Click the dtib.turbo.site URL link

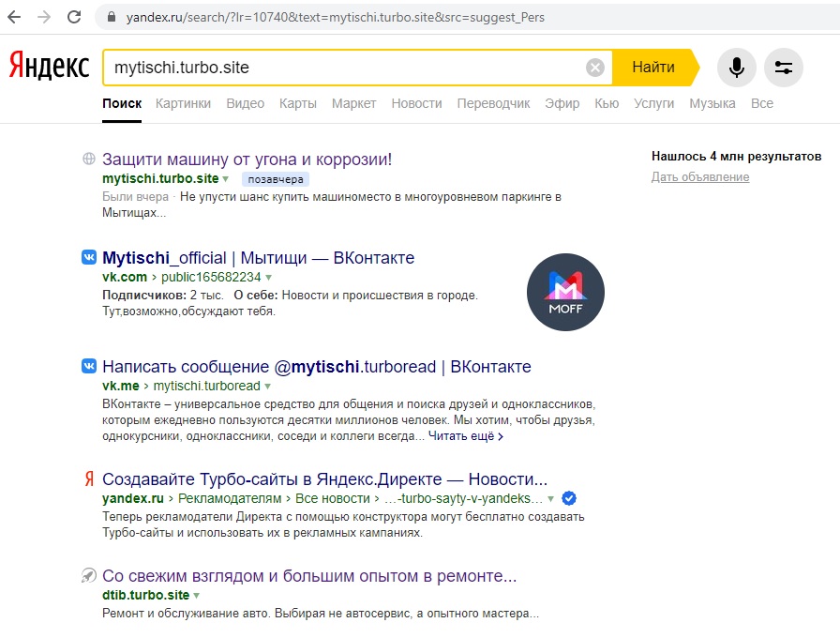(x=145, y=595)
